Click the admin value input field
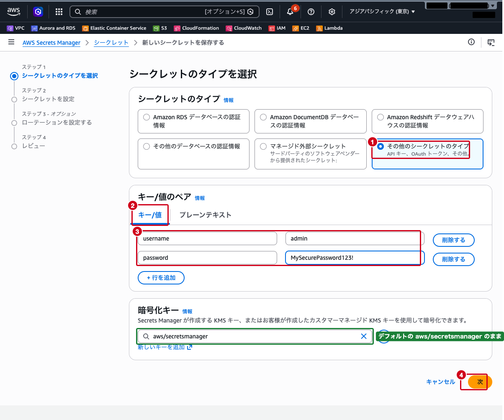This screenshot has height=420, width=504. click(355, 238)
